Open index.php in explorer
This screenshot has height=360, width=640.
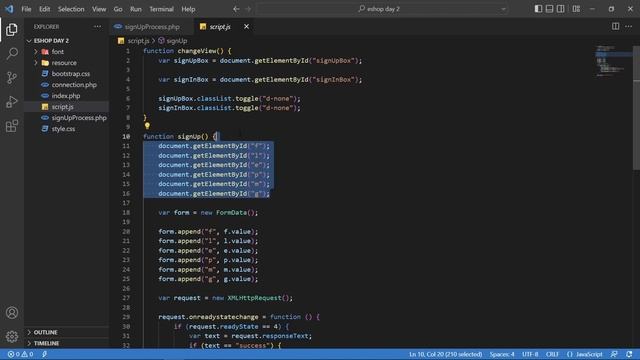point(66,96)
